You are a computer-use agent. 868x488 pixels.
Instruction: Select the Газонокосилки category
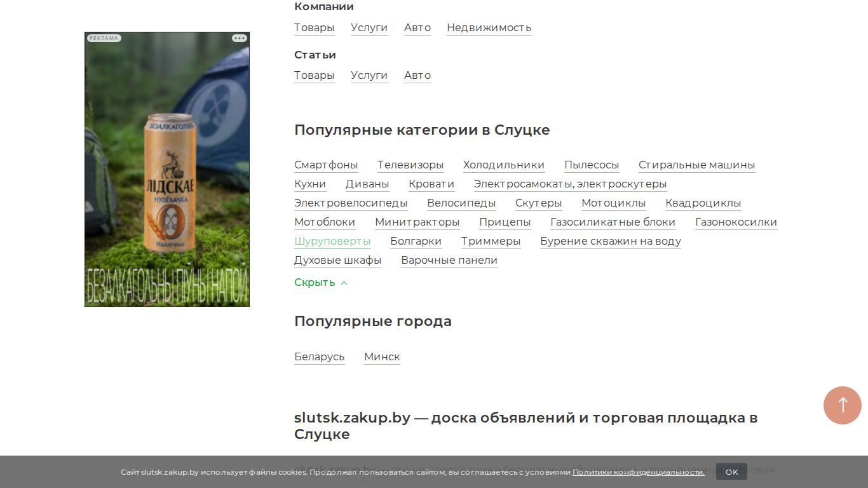(x=736, y=222)
